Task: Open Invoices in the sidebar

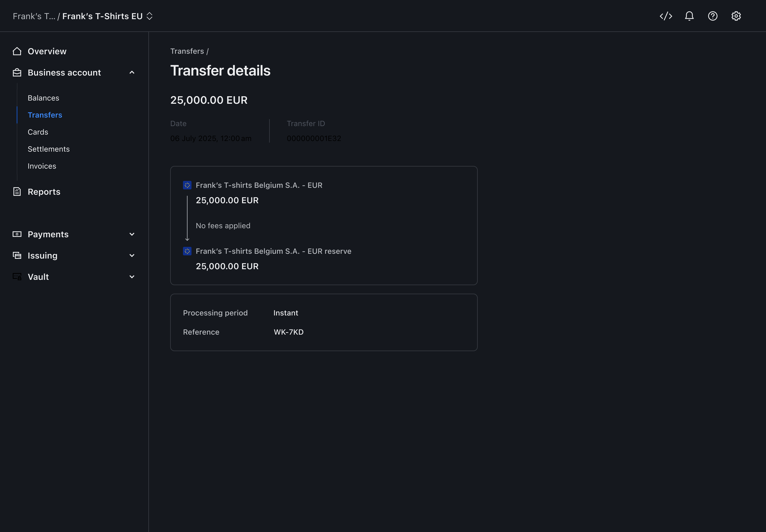Action: tap(42, 166)
